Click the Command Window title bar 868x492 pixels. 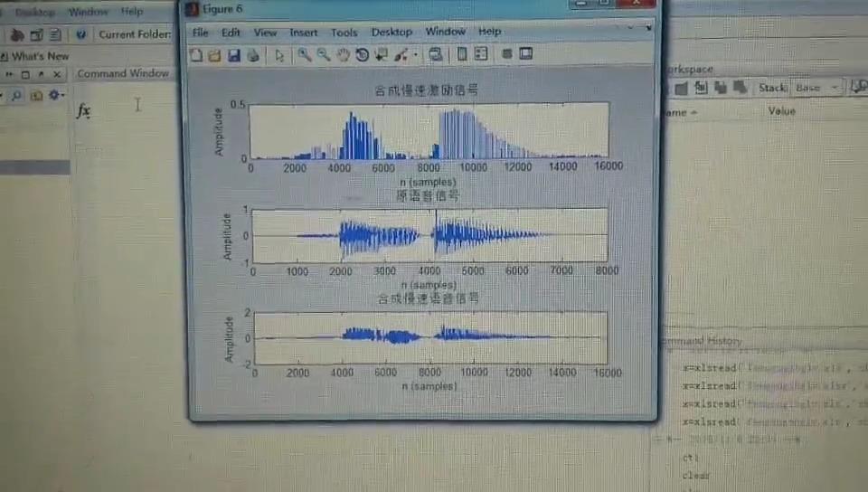click(x=123, y=73)
